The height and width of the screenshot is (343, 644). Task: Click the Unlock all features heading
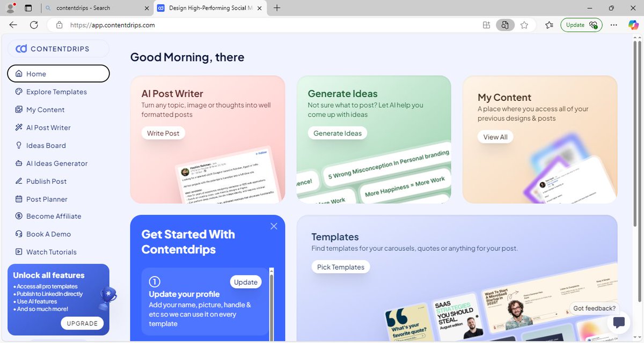pyautogui.click(x=49, y=275)
